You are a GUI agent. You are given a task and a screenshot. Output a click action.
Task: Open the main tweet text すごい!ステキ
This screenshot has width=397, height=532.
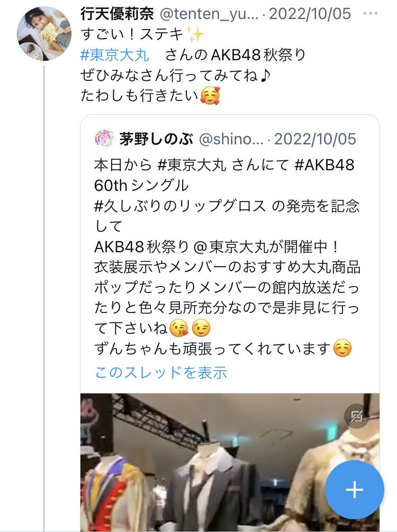142,34
